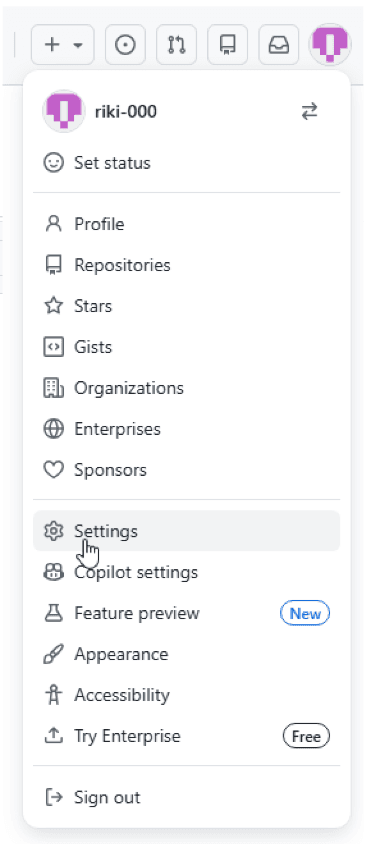The width and height of the screenshot is (372, 844).
Task: Expand the plus Create new dropdown
Action: (62, 45)
